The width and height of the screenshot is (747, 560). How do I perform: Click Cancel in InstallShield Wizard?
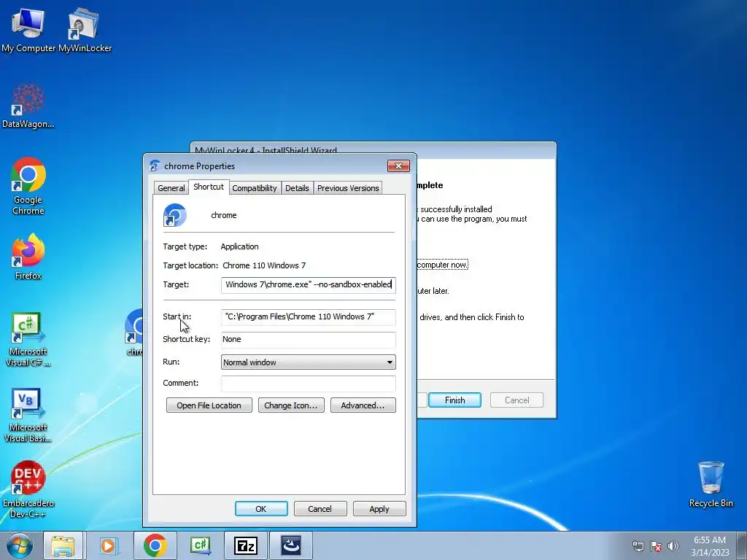pyautogui.click(x=516, y=400)
